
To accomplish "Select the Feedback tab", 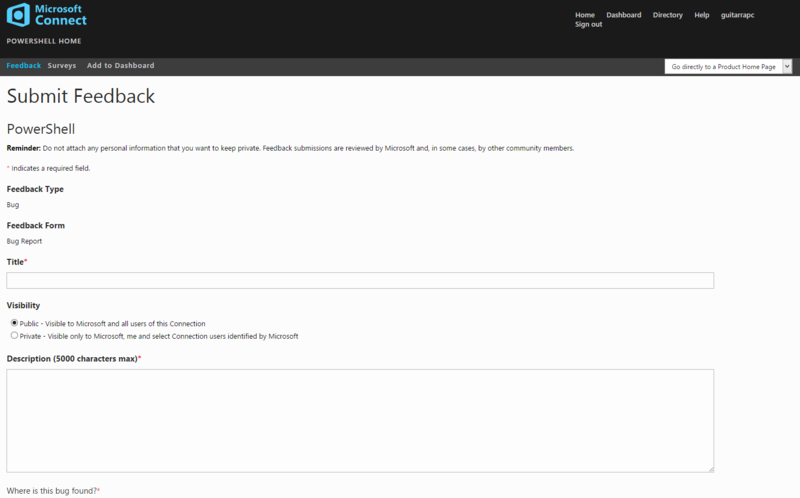I will pyautogui.click(x=23, y=65).
